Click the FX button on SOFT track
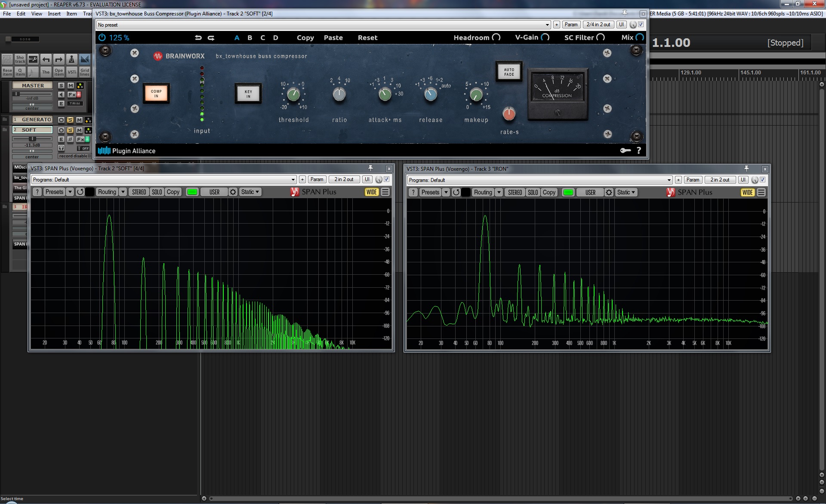 point(80,139)
